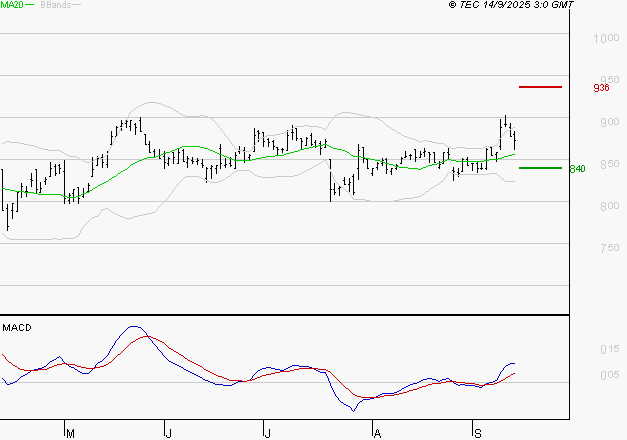
Task: Click the green 840 price label
Action: tap(577, 169)
